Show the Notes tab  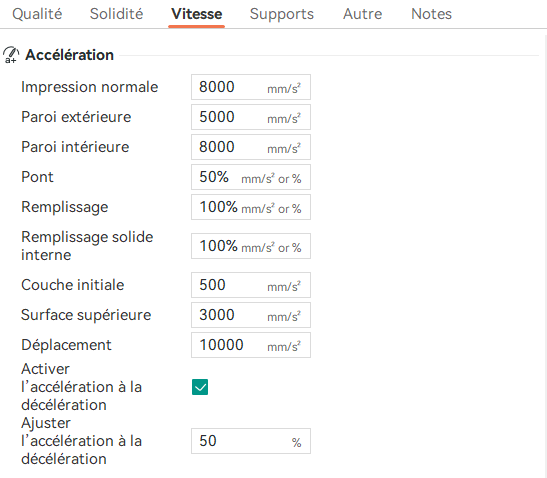(x=431, y=14)
